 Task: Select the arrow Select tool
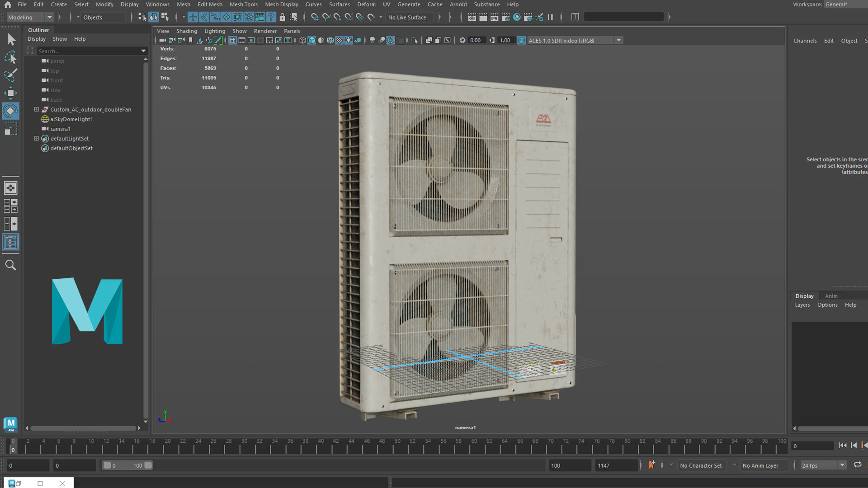coord(11,40)
